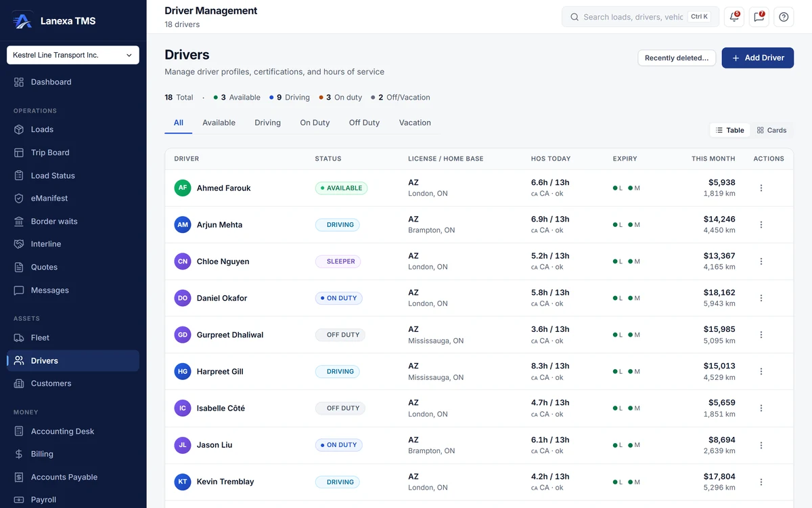Viewport: 812px width, 508px height.
Task: Click the 8.3h / 13h HOS value
Action: tap(550, 366)
